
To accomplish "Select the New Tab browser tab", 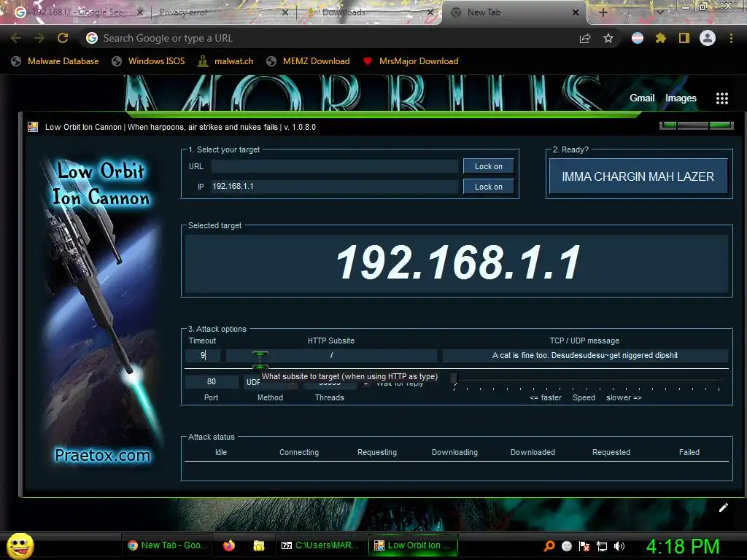I will pos(514,12).
